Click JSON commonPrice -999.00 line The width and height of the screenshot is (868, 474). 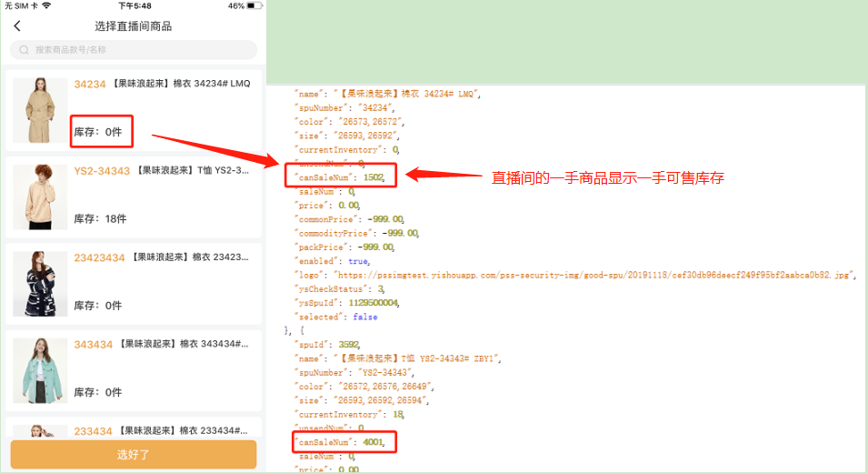350,219
